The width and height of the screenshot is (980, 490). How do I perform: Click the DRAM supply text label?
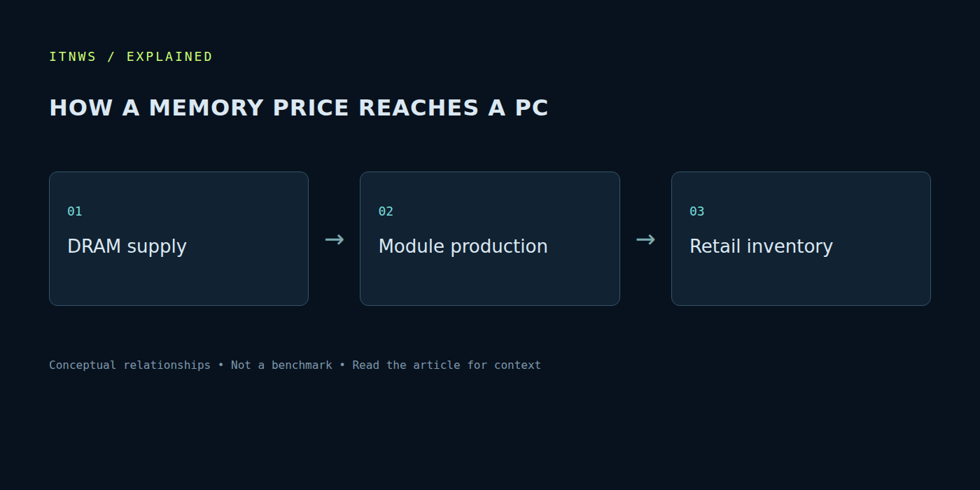[127, 246]
